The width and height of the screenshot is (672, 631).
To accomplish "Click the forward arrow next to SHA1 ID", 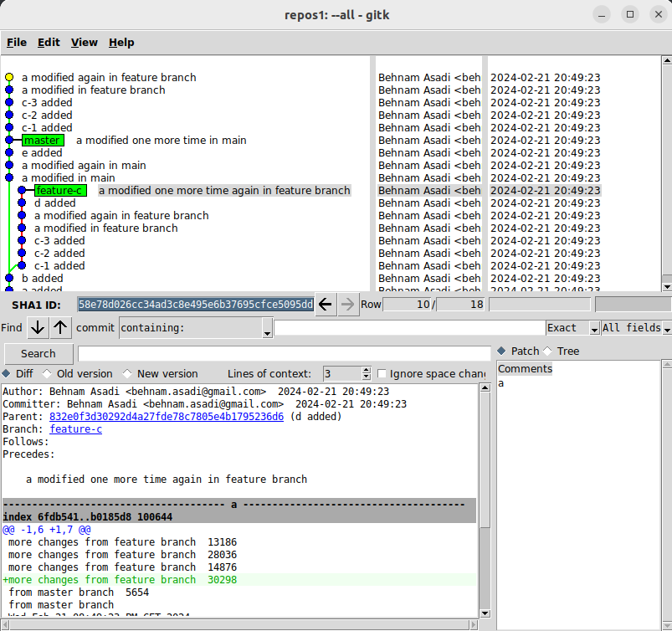I will (348, 305).
